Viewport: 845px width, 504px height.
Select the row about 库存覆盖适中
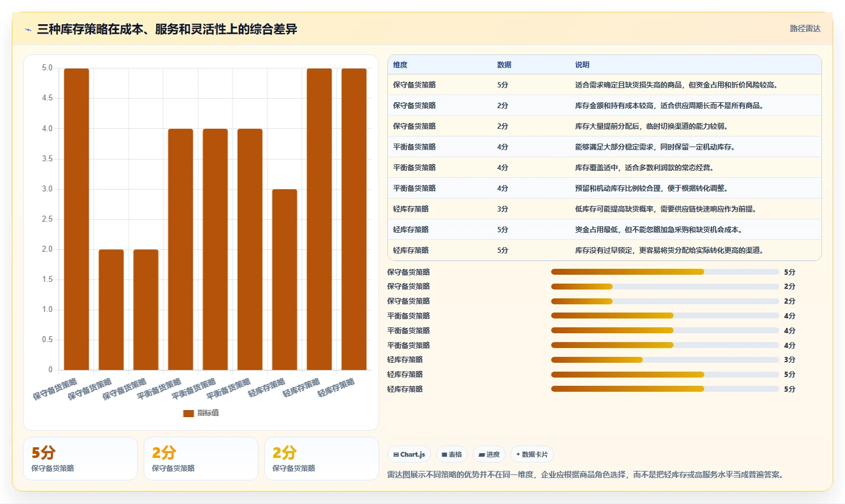pos(604,168)
